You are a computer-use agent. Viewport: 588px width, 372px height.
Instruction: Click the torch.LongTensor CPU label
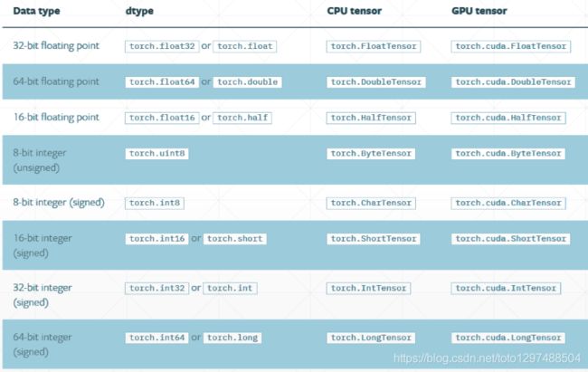(371, 338)
